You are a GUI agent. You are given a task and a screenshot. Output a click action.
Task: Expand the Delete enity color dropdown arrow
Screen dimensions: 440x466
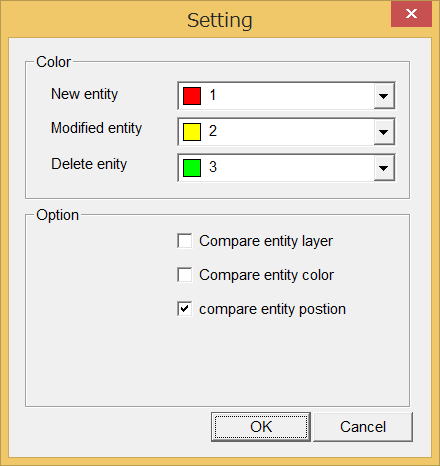coord(384,168)
